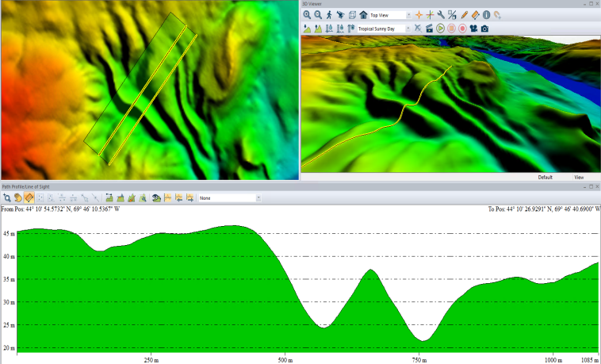601x364 pixels.
Task: Open the Top View dropdown
Action: click(408, 14)
